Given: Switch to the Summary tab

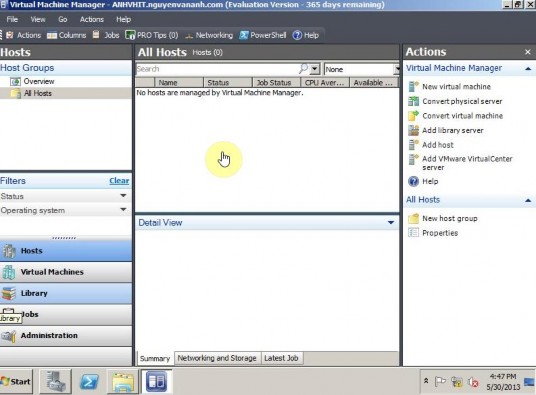Looking at the screenshot, I should (155, 358).
